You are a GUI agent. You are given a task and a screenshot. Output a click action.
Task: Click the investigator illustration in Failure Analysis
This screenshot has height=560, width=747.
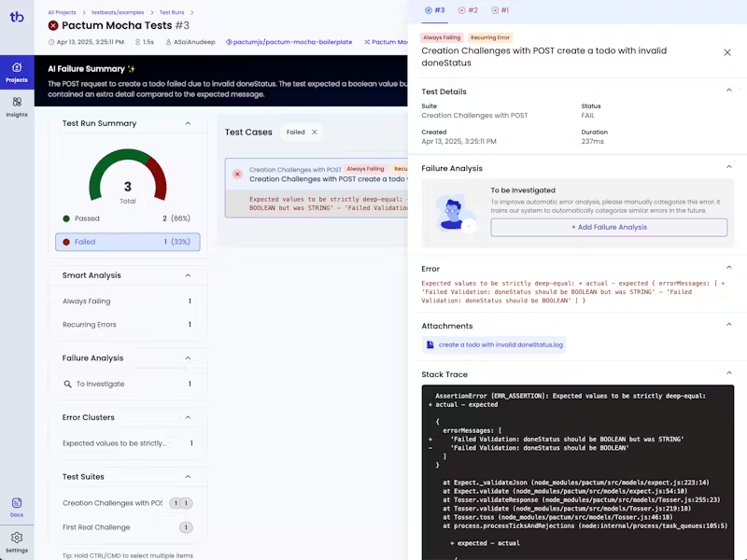click(454, 213)
